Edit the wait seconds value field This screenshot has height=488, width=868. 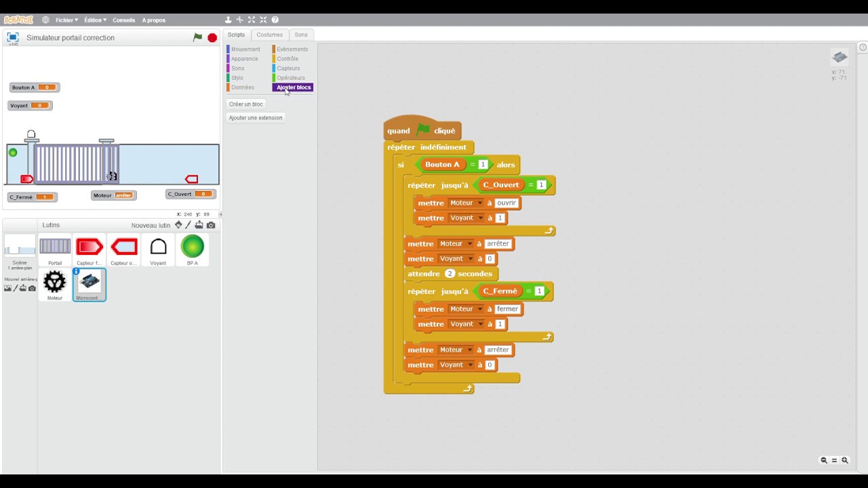[450, 274]
